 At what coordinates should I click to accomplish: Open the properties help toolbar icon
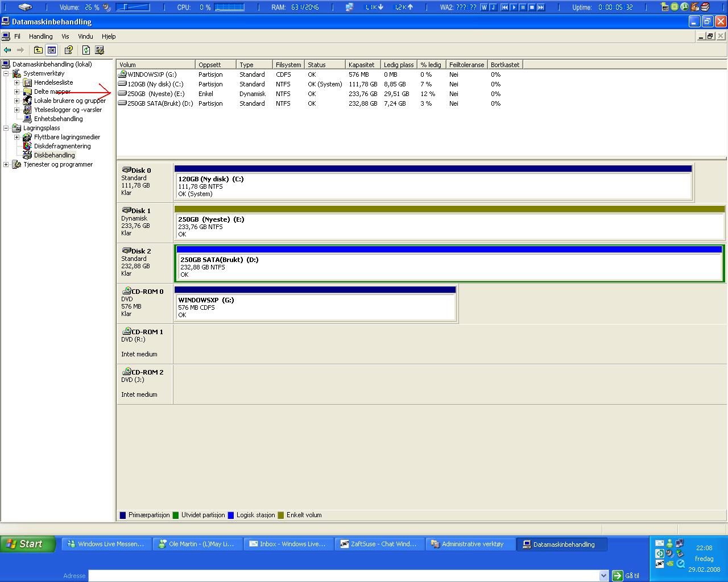[x=69, y=50]
